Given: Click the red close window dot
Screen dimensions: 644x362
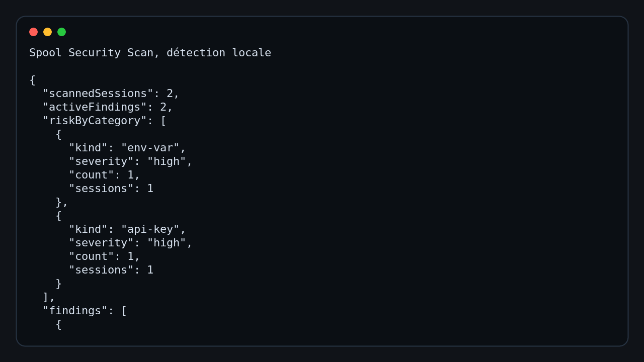Looking at the screenshot, I should pos(34,32).
